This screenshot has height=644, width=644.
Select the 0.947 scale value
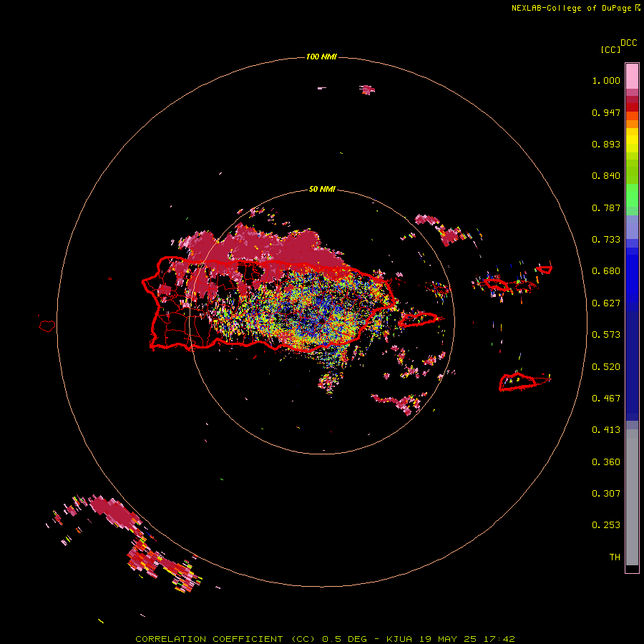click(606, 112)
